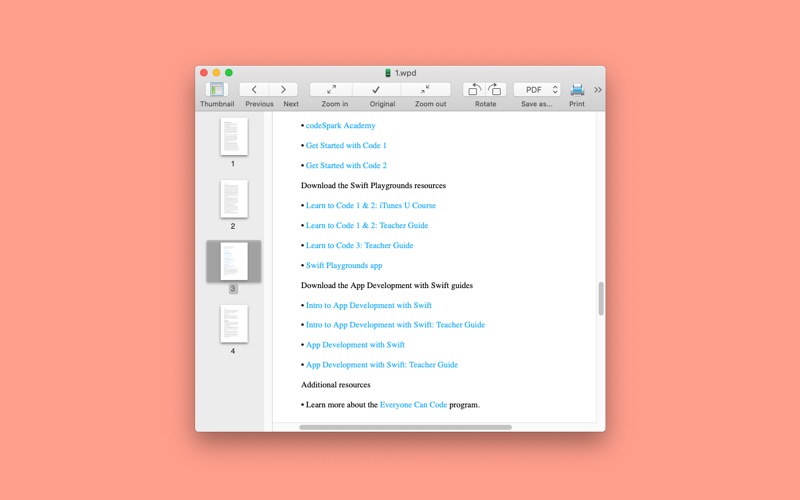
Task: Select page 4 thumbnail
Action: [234, 323]
